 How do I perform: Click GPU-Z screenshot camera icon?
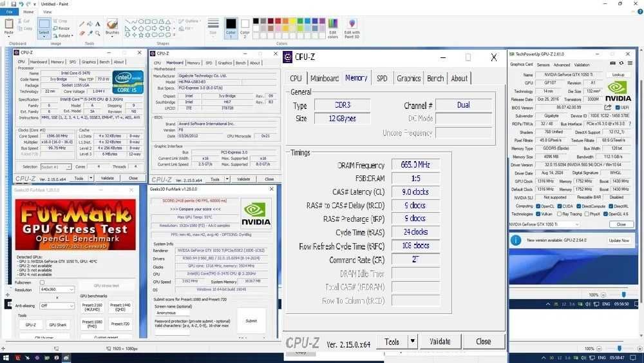(x=613, y=63)
